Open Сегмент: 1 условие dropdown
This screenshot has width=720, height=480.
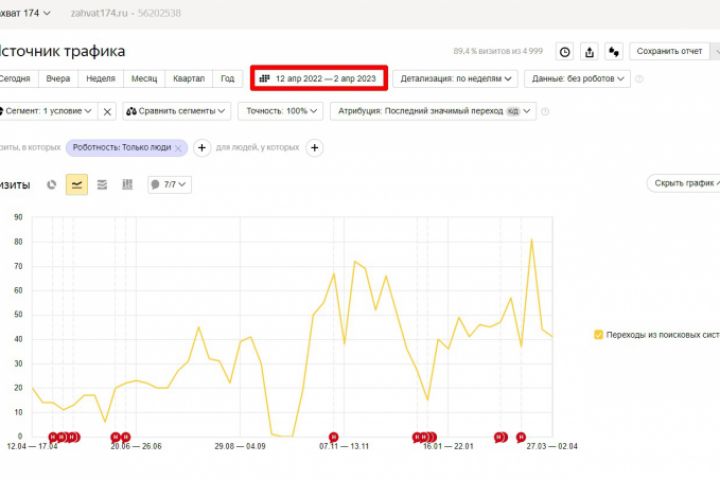tap(48, 111)
